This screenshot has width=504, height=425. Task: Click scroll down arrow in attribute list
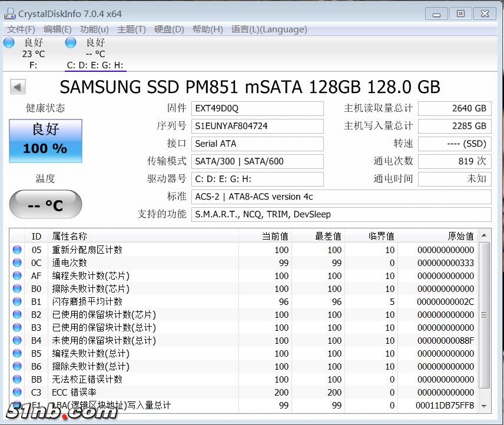pos(484,406)
